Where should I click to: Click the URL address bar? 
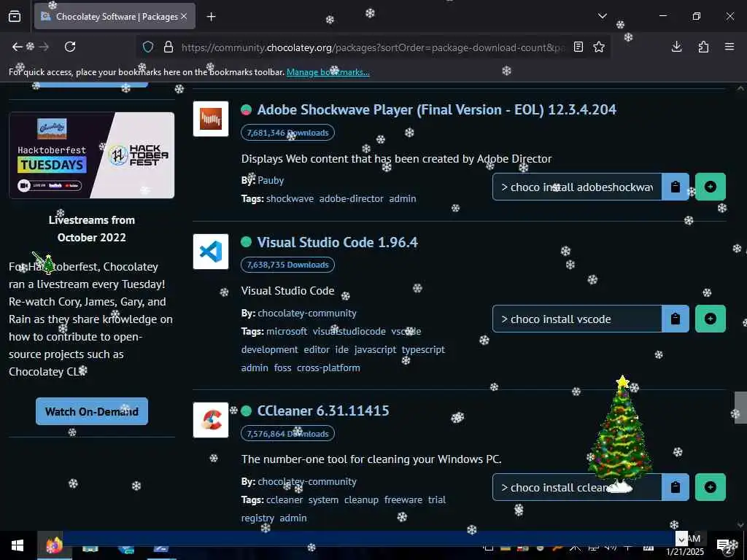point(373,47)
